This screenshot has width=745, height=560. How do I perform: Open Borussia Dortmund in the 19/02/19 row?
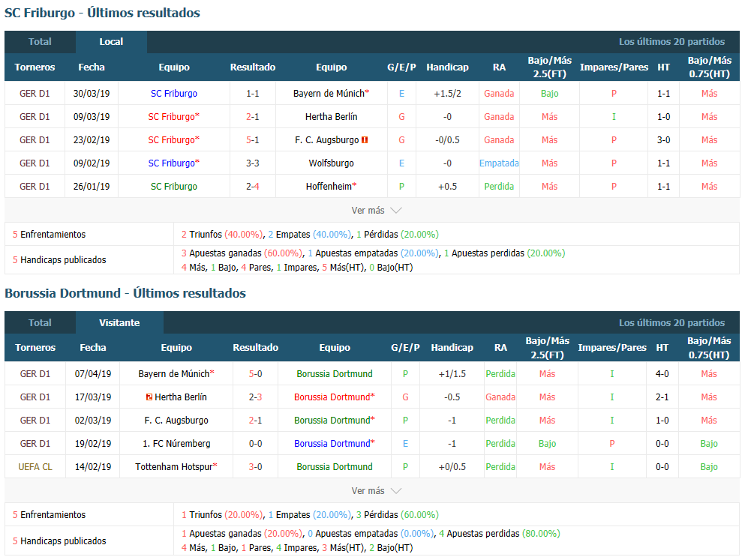coord(335,444)
